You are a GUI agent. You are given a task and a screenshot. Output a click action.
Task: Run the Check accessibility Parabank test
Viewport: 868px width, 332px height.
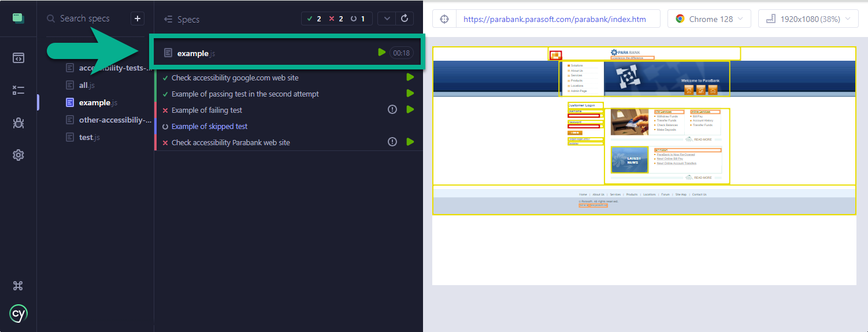click(x=410, y=142)
